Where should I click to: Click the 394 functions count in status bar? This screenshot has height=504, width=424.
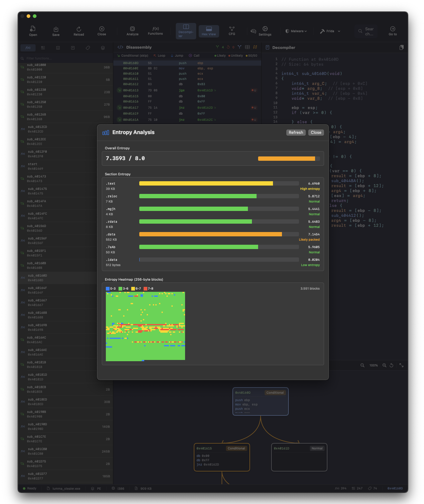tap(341, 489)
